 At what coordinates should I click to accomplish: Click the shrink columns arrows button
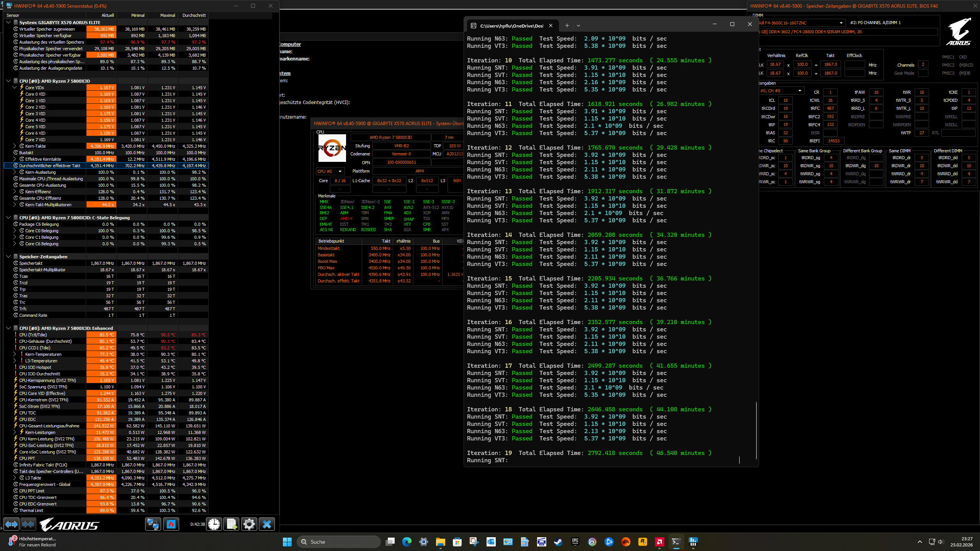[28, 524]
